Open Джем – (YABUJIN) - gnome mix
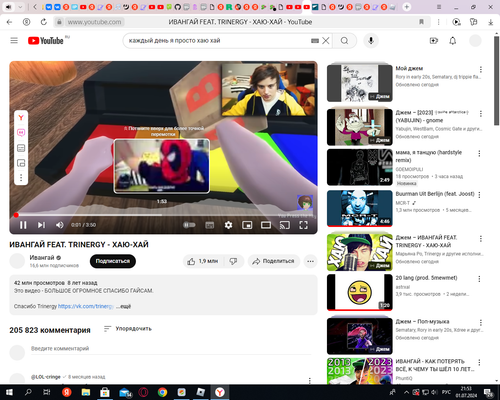 coord(360,127)
